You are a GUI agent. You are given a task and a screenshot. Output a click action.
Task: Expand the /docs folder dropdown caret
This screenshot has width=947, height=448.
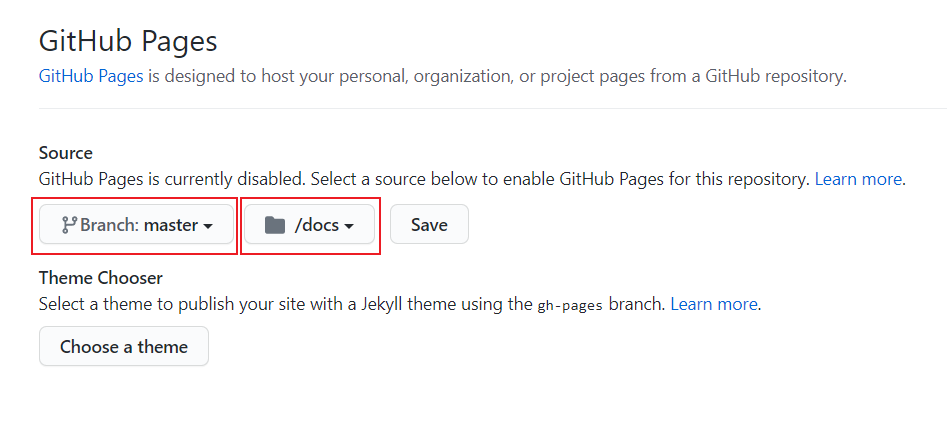point(348,226)
